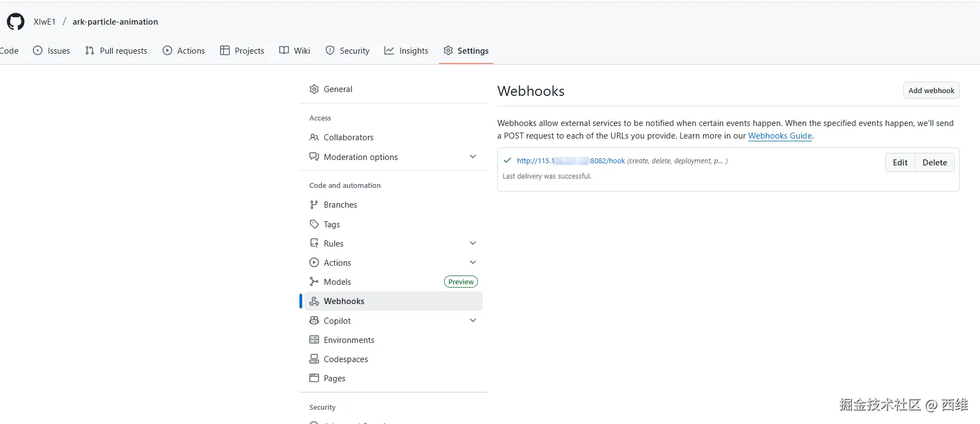Click the Pages browser icon
The width and height of the screenshot is (980, 424).
click(314, 378)
